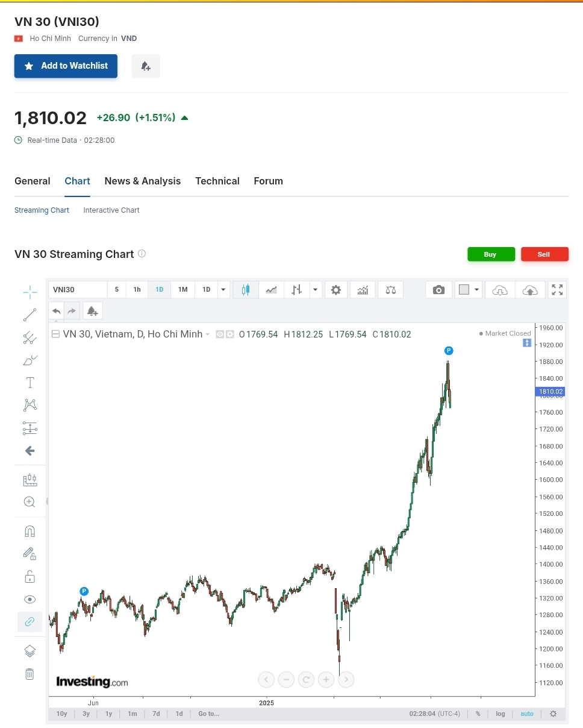583x728 pixels.
Task: Select the trend line drawing tool
Action: coord(30,315)
